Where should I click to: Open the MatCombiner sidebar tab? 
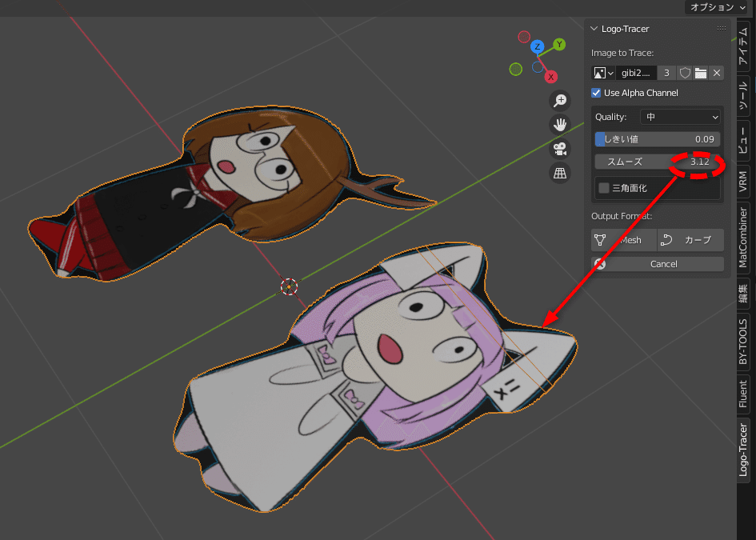[743, 238]
